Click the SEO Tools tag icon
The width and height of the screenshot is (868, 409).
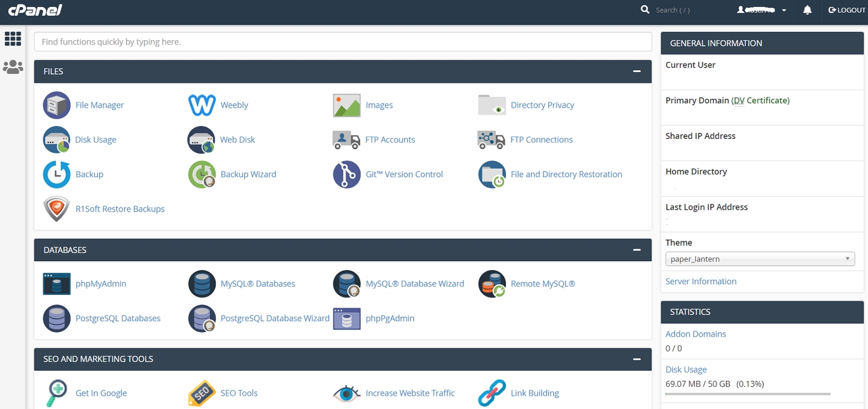tap(202, 393)
